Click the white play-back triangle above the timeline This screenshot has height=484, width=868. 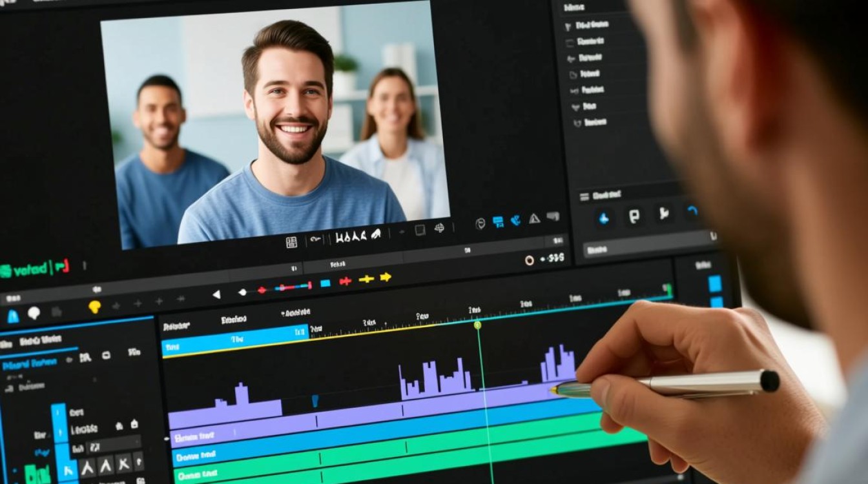point(216,294)
